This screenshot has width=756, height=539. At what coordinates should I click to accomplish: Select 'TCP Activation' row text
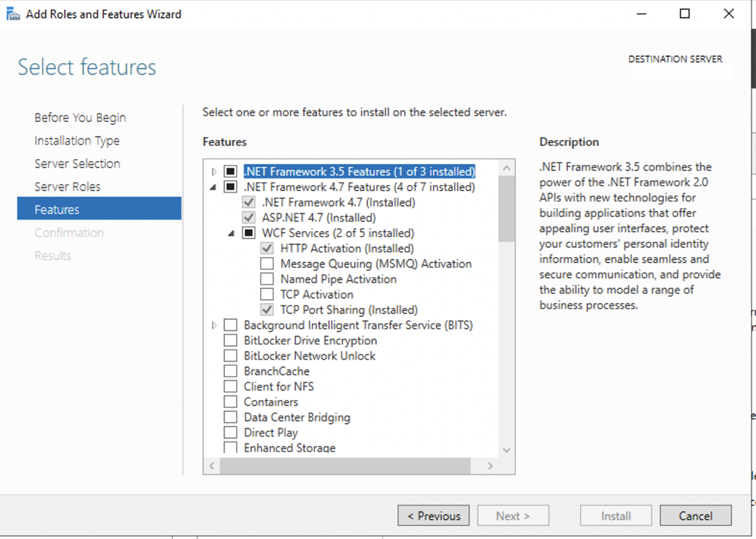(317, 294)
